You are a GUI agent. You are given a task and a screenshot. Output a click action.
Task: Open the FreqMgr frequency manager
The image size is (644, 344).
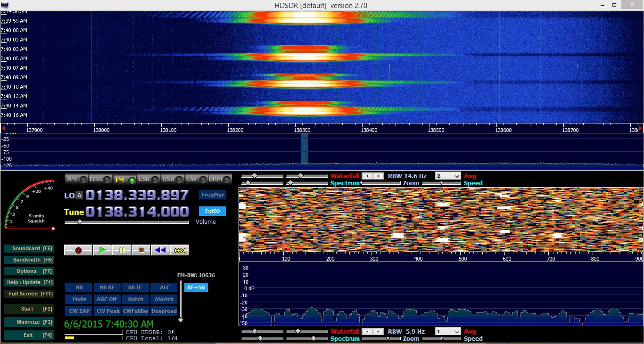coord(213,195)
